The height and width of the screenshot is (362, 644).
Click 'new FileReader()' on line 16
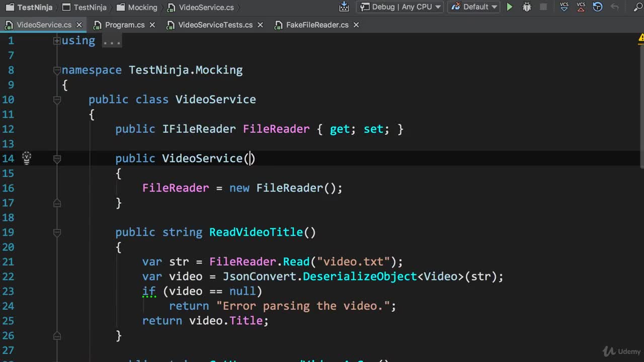(x=283, y=188)
